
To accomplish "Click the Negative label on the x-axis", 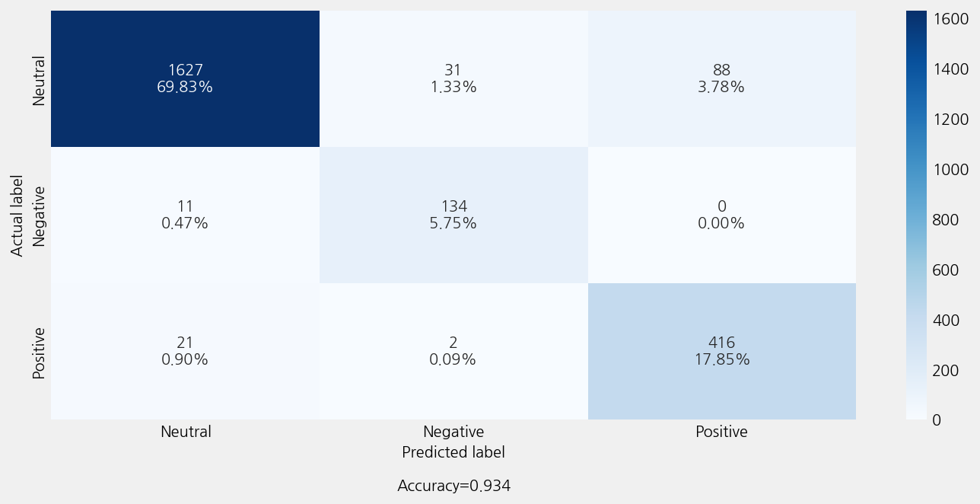I will pyautogui.click(x=453, y=432).
